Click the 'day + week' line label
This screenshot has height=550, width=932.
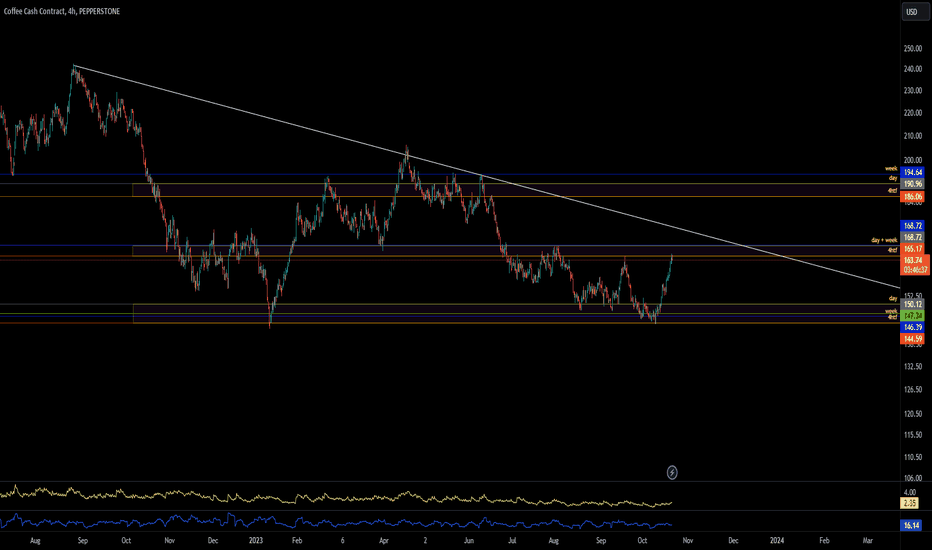(x=884, y=240)
